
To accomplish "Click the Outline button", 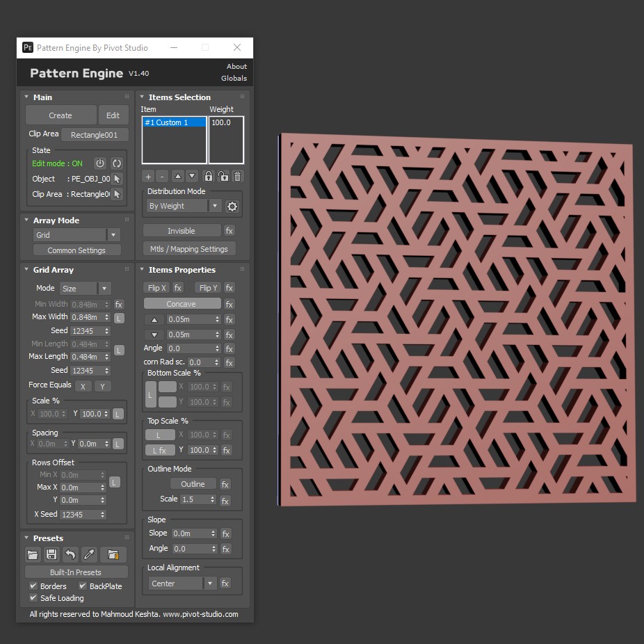I will point(193,484).
